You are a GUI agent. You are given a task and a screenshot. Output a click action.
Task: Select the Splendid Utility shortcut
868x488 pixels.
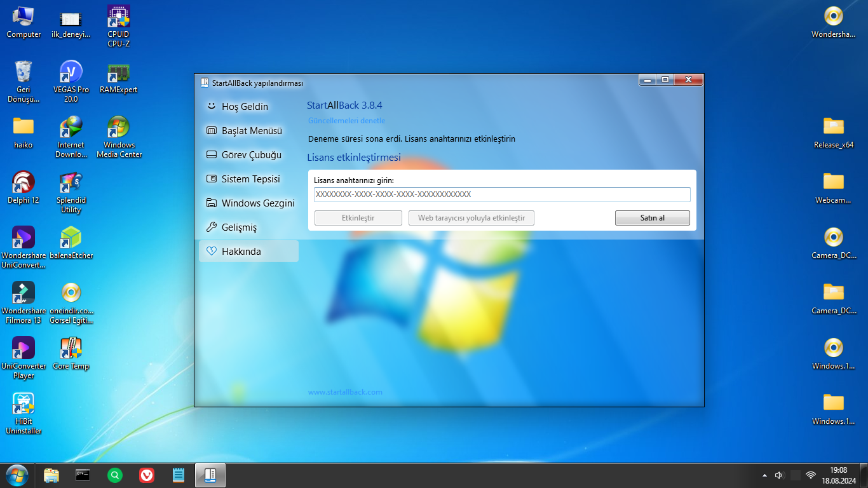(71, 192)
